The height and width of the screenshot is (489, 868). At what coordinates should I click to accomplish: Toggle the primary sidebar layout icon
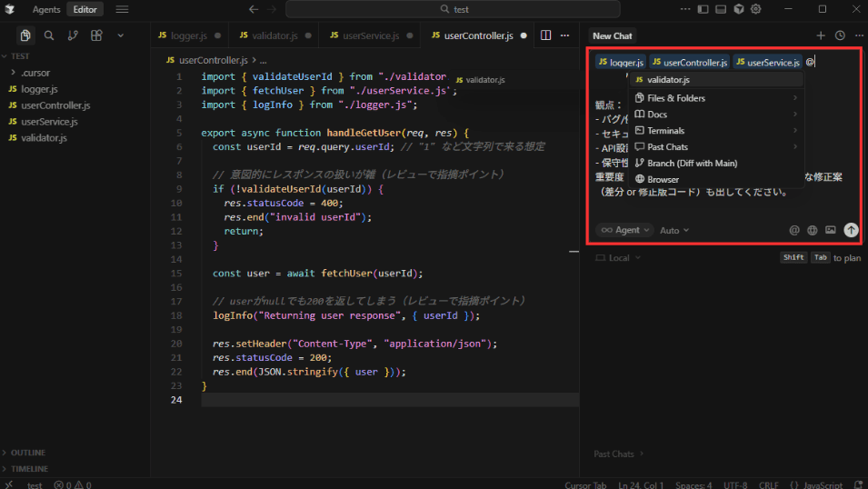tap(703, 9)
